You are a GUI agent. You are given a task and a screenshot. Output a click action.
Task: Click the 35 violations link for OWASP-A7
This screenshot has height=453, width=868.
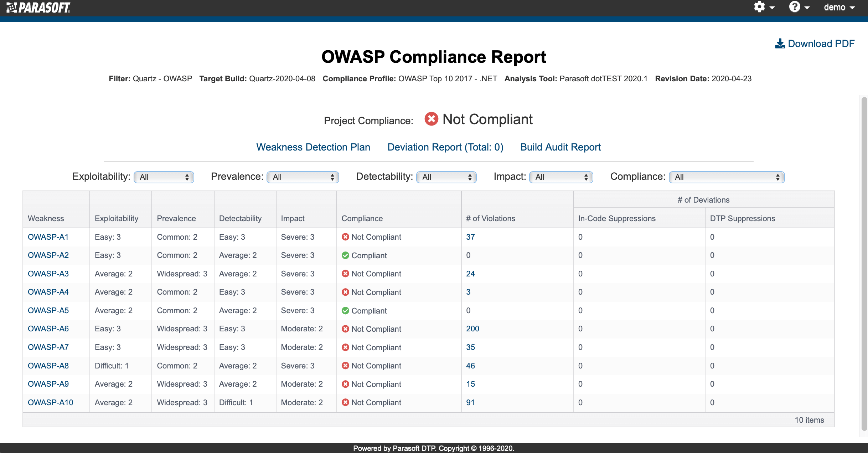tap(470, 347)
